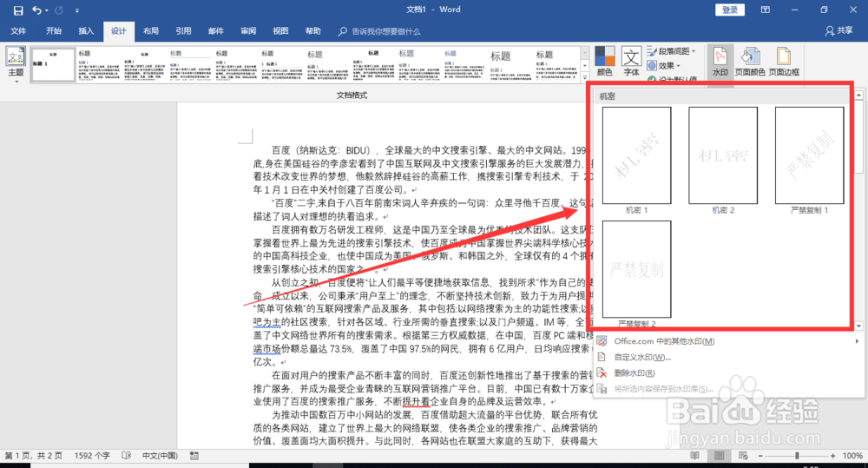Open the 效果 effects dropdown
The width and height of the screenshot is (868, 468).
[664, 65]
